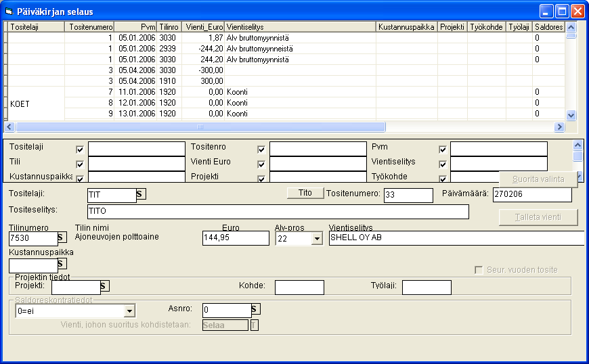The image size is (589, 364).
Task: Toggle the Vientiselitys filter checkbox
Action: [x=443, y=164]
